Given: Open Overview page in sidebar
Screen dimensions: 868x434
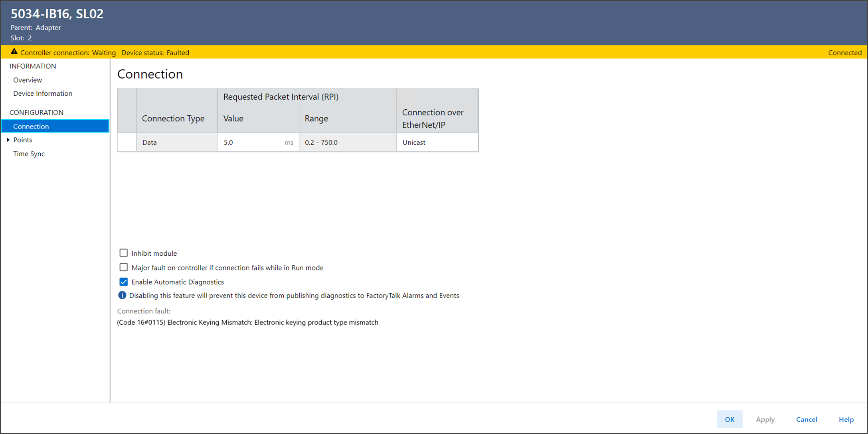Looking at the screenshot, I should click(28, 80).
